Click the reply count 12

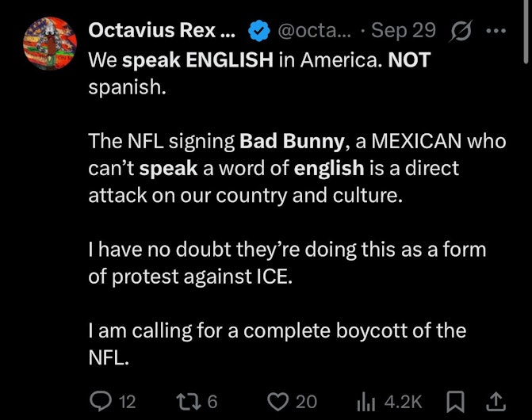coord(127,402)
